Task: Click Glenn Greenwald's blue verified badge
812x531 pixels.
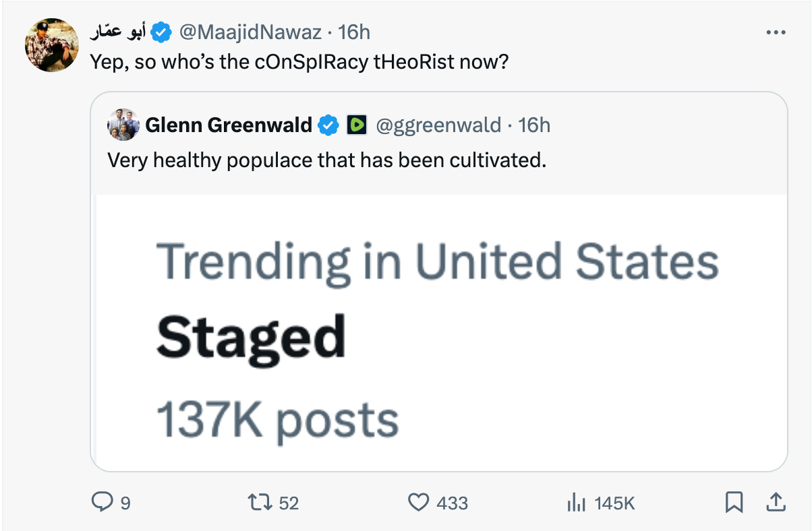Action: click(328, 125)
